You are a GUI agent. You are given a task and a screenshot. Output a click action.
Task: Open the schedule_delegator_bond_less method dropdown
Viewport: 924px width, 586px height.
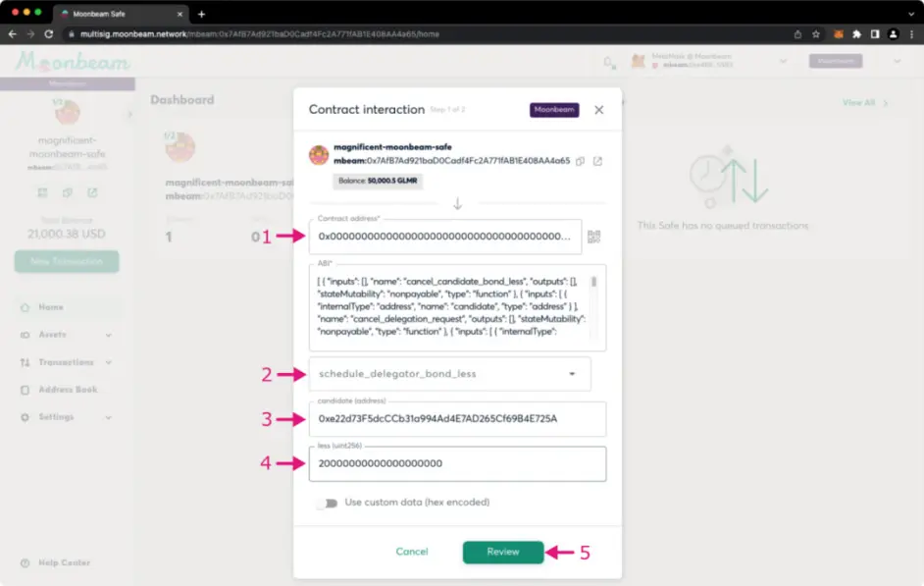click(449, 374)
